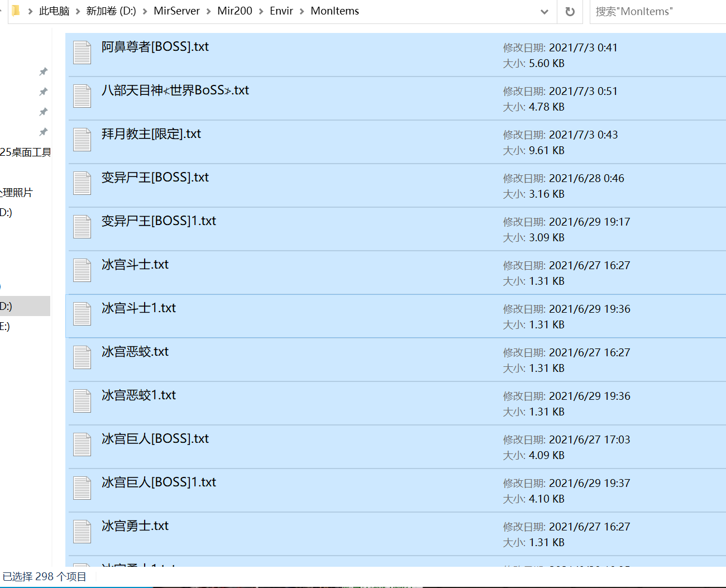This screenshot has height=588, width=726.
Task: Expand the chevron after Envir breadcrumb
Action: point(302,11)
